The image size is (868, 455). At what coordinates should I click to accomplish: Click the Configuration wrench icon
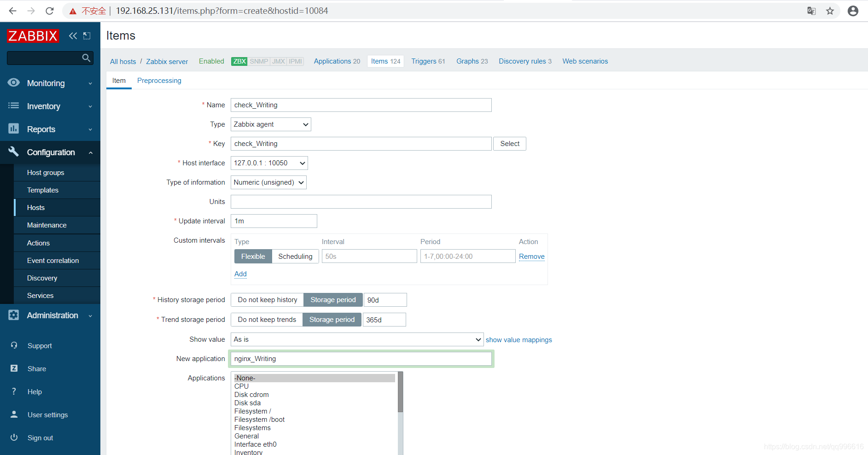(14, 152)
